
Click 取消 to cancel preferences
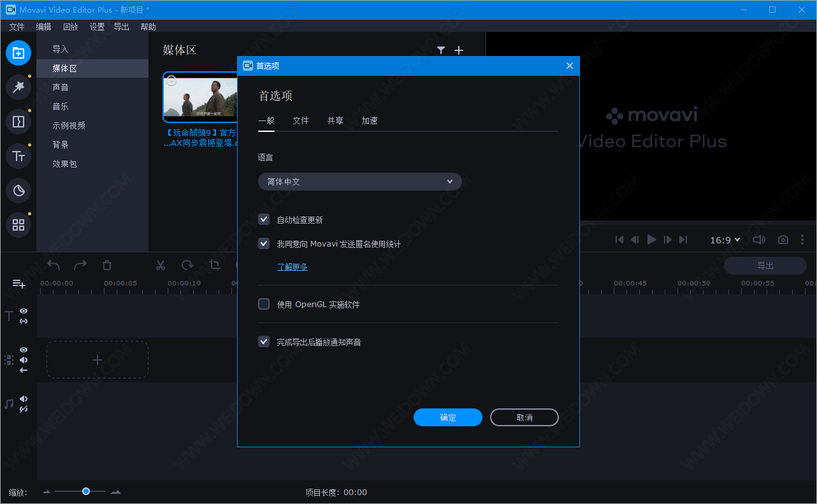[524, 417]
